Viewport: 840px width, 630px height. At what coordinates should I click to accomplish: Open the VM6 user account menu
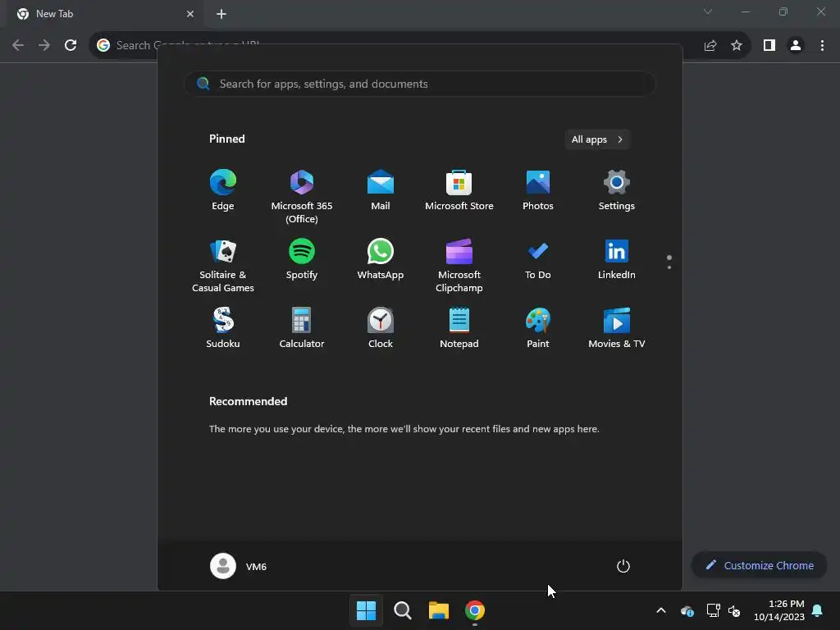239,566
